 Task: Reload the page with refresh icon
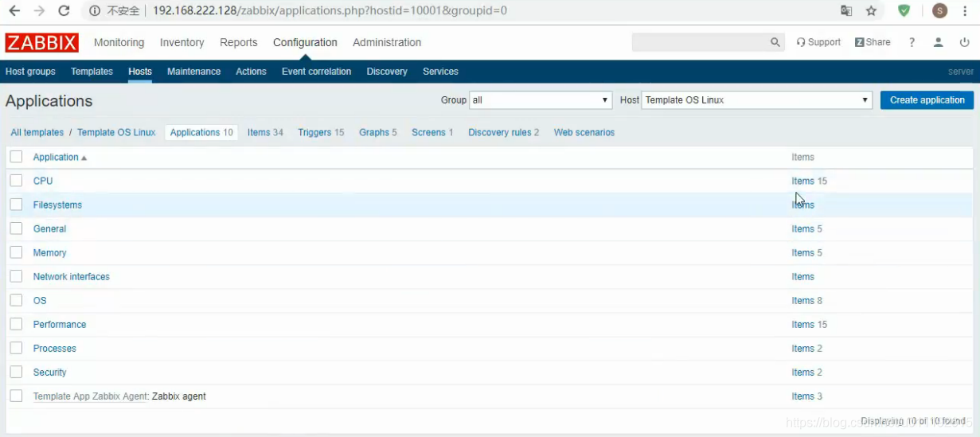tap(64, 11)
